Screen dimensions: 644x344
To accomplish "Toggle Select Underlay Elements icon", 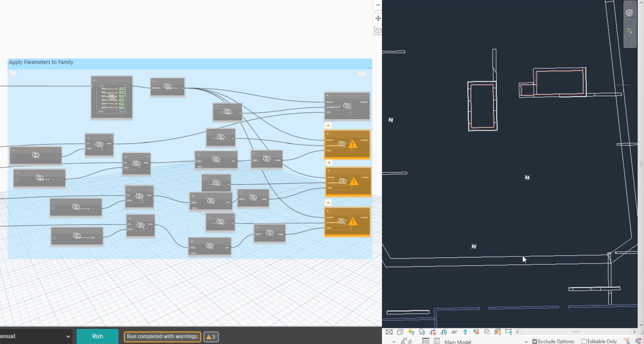I will point(638,341).
